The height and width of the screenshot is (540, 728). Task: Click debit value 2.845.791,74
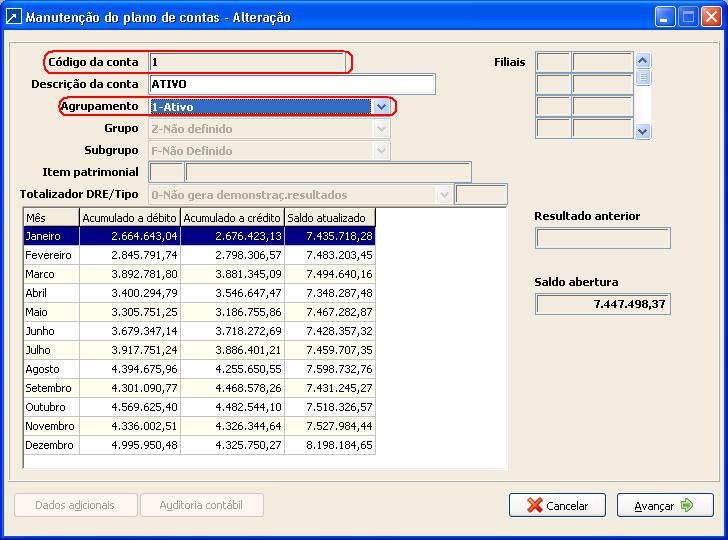click(144, 255)
